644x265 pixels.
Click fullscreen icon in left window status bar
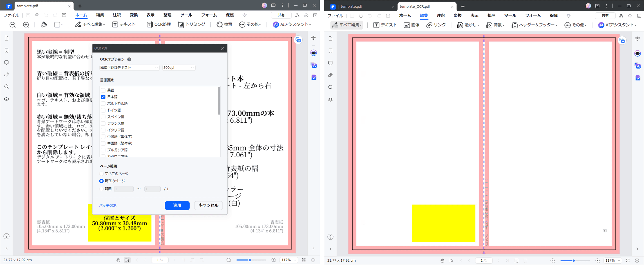click(x=304, y=260)
